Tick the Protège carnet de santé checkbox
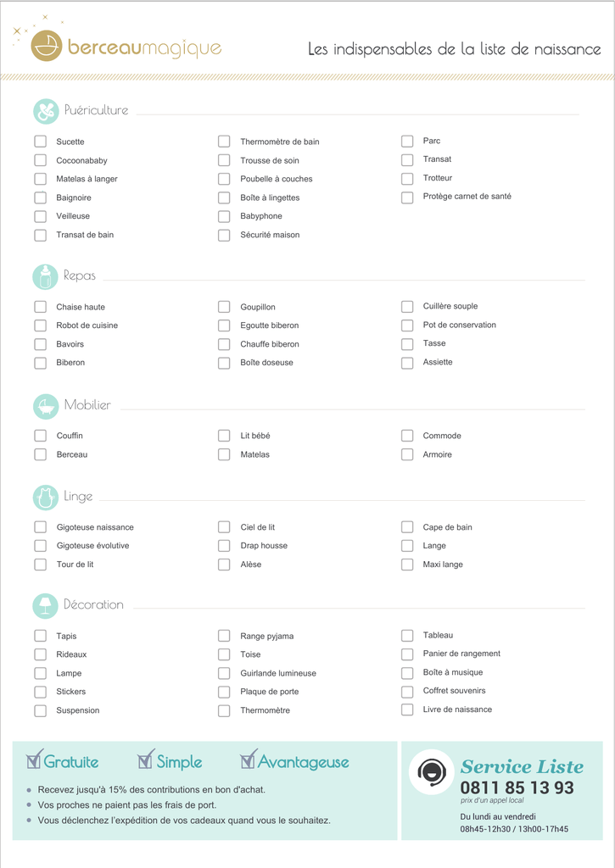The image size is (615, 868). point(407,197)
